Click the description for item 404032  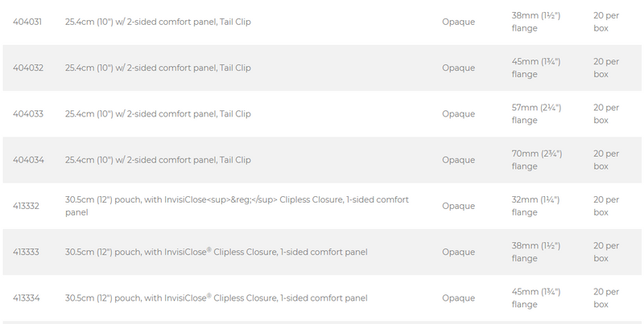(x=158, y=68)
